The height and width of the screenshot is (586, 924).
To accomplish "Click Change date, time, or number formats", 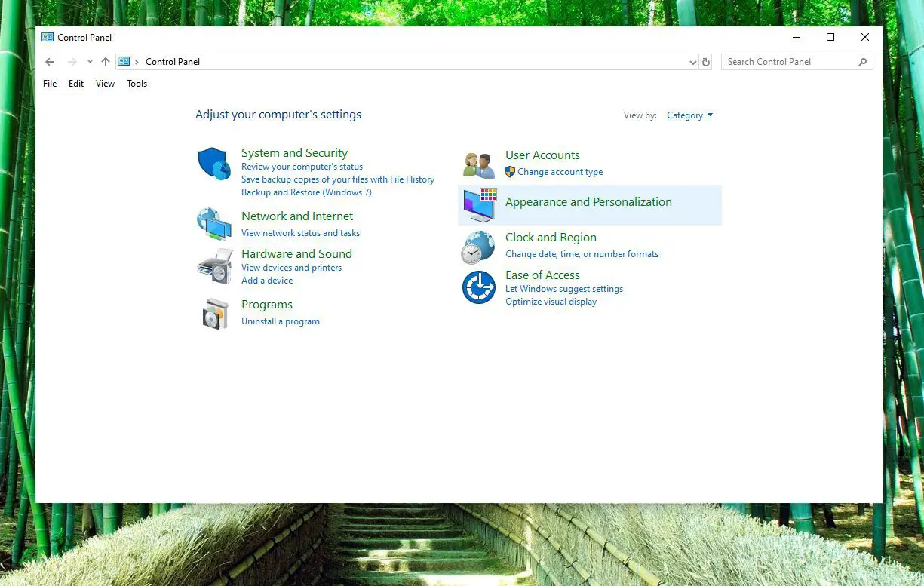I will [582, 254].
